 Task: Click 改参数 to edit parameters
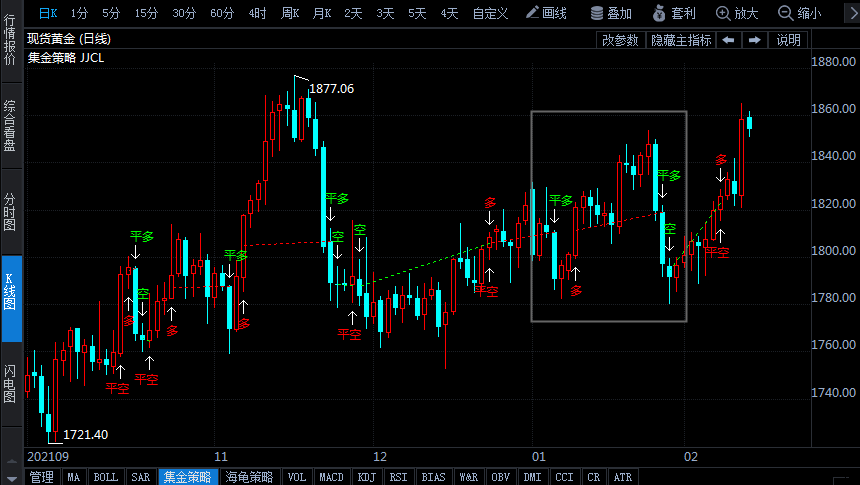pyautogui.click(x=620, y=40)
